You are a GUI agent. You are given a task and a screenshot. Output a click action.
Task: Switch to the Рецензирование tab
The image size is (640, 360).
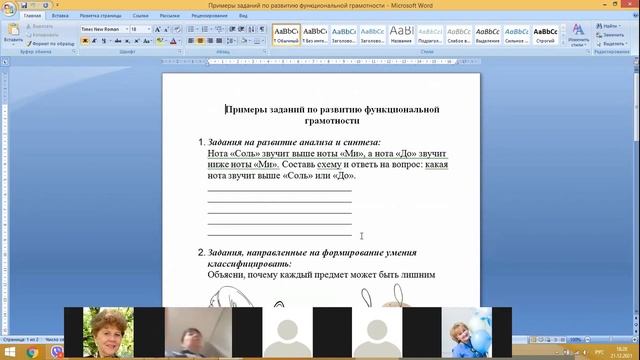[x=209, y=16]
